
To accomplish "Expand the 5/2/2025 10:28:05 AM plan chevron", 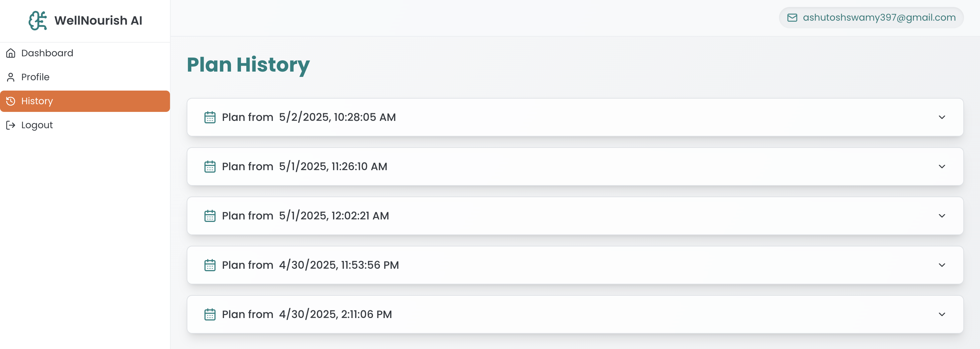I will [x=942, y=118].
